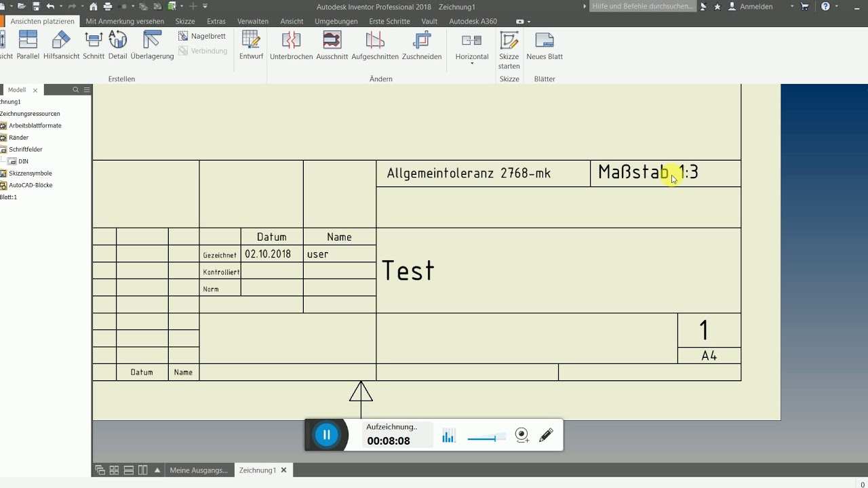
Task: Toggle the webcam in the recorder bar
Action: pyautogui.click(x=521, y=435)
